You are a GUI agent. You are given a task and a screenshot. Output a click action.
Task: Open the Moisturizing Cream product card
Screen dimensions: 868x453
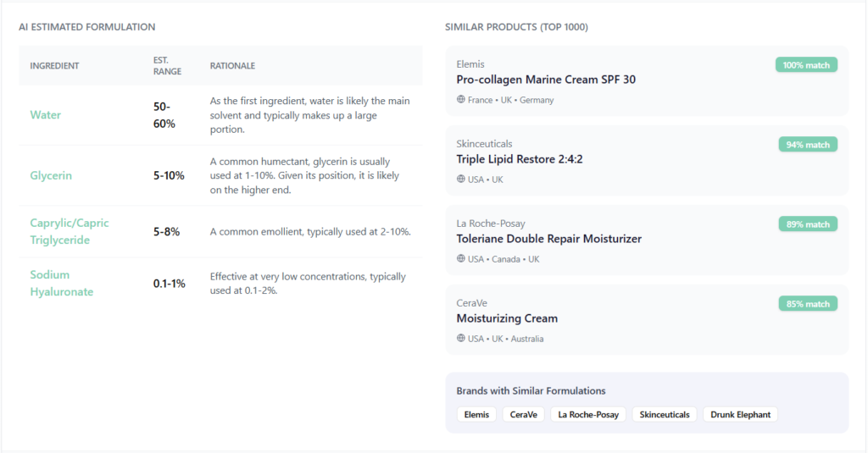[x=647, y=320]
